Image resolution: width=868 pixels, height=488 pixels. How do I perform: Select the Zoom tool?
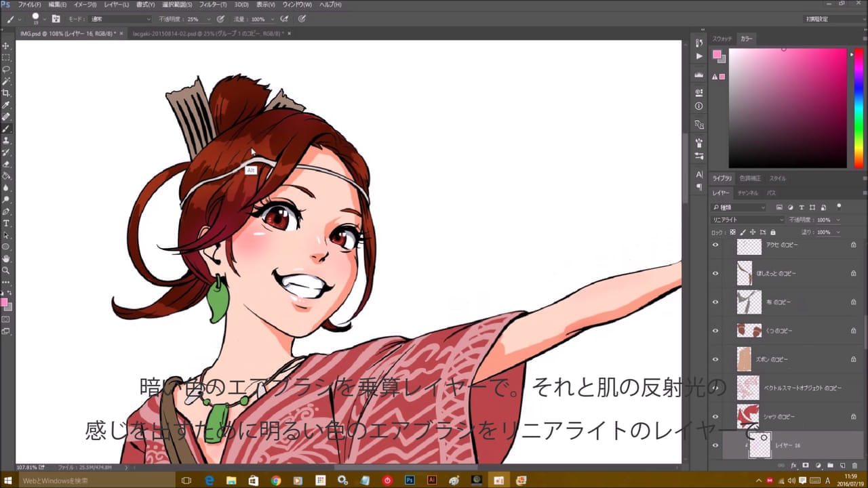click(6, 270)
